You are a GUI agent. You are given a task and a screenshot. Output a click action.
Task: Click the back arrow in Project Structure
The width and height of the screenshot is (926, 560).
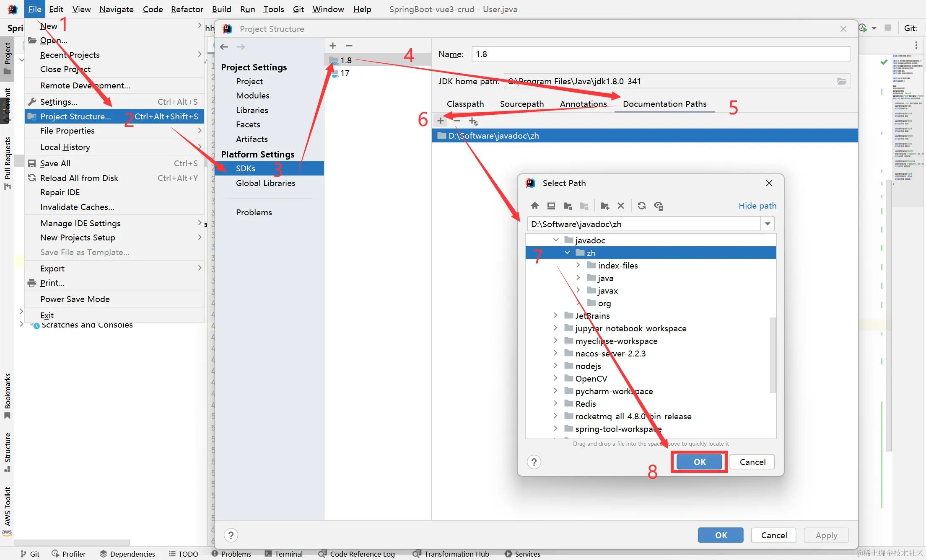(224, 46)
